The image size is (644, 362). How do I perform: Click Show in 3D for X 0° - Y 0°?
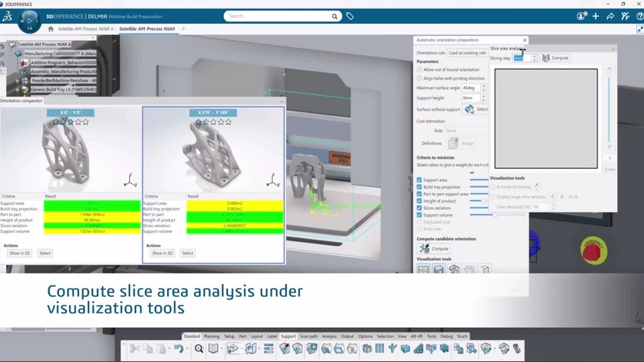19,253
